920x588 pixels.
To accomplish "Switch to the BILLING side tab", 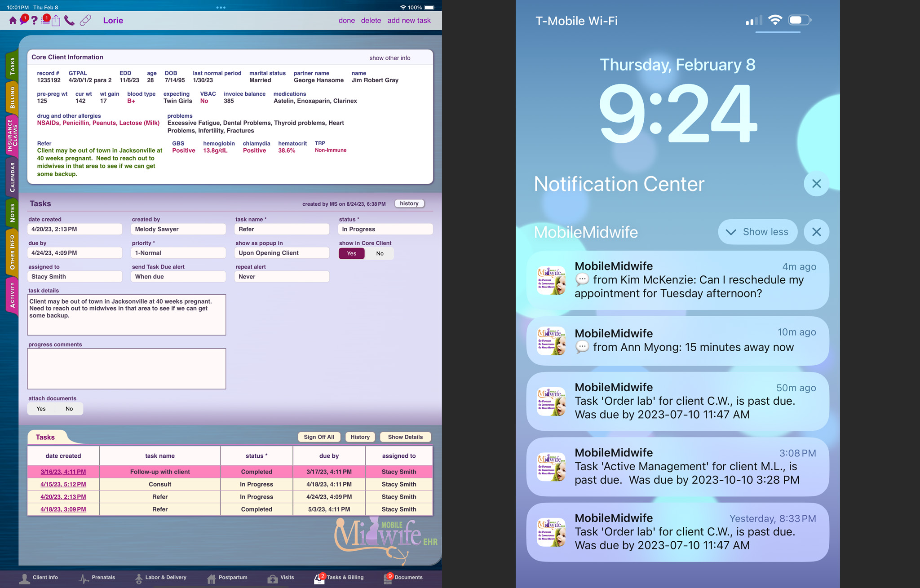I will pos(12,97).
